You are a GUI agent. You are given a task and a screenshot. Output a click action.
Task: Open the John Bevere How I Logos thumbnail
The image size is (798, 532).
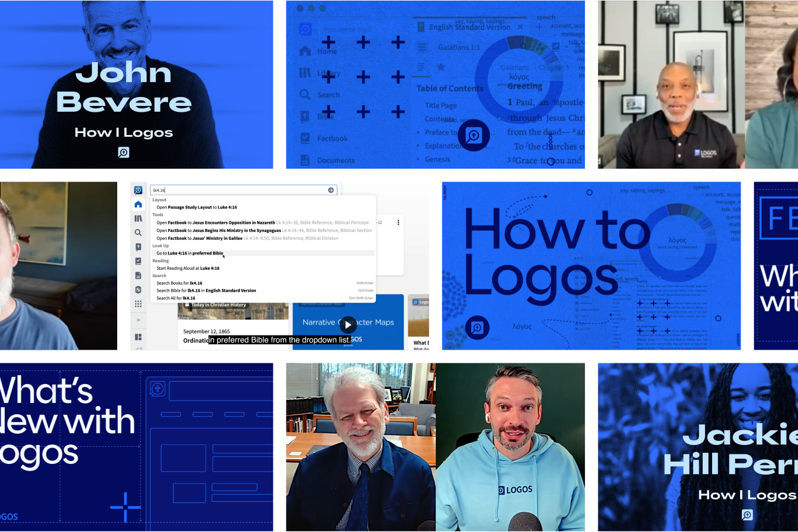click(136, 85)
